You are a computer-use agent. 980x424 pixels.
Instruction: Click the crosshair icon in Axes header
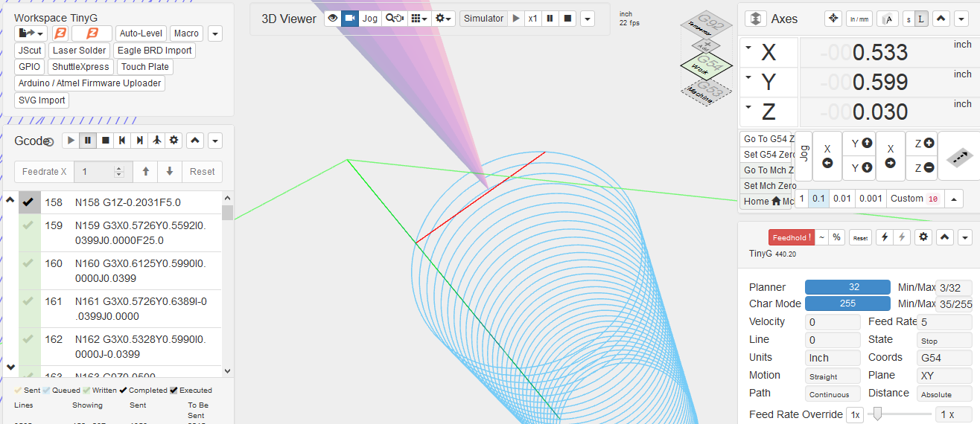pos(833,19)
